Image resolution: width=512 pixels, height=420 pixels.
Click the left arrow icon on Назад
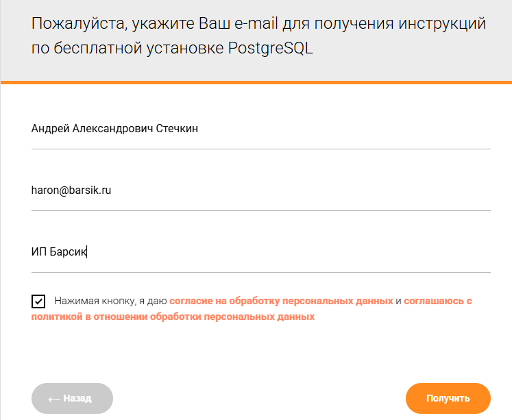point(53,398)
